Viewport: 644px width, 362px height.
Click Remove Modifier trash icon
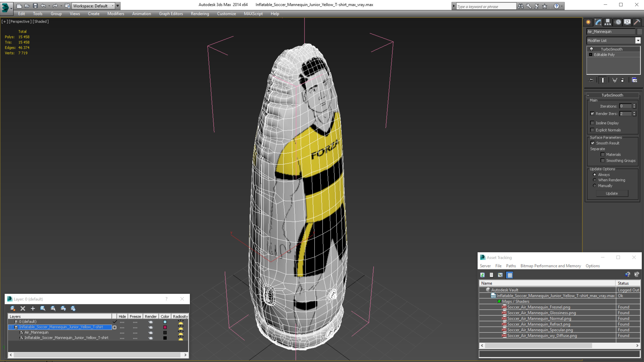(623, 80)
